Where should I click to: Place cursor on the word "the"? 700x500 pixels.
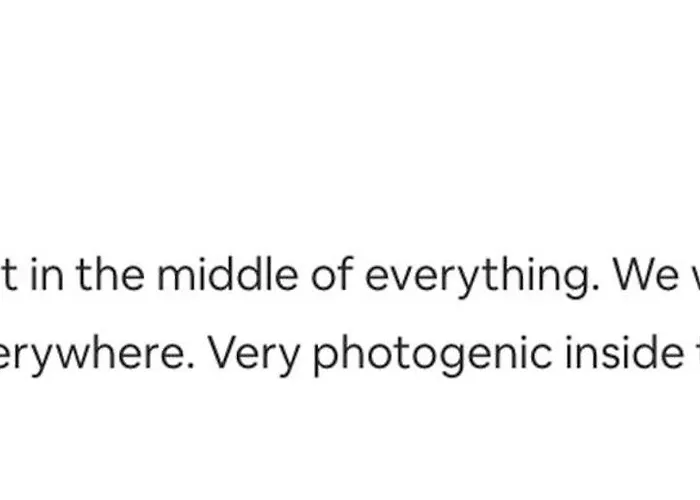(x=110, y=275)
